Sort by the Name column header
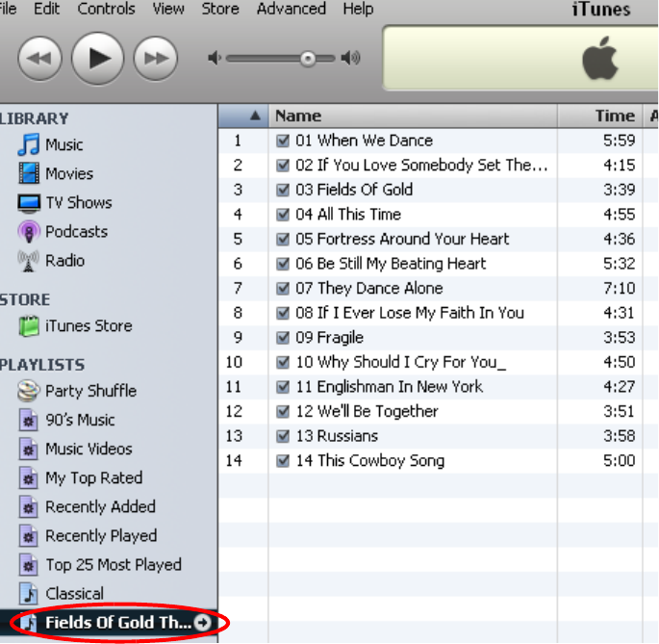Screen dimensions: 659x644 click(413, 116)
